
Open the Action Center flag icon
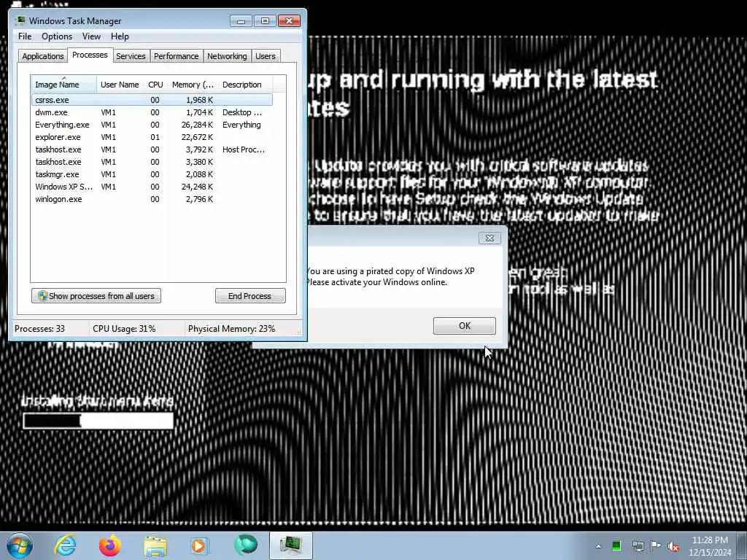click(x=656, y=546)
